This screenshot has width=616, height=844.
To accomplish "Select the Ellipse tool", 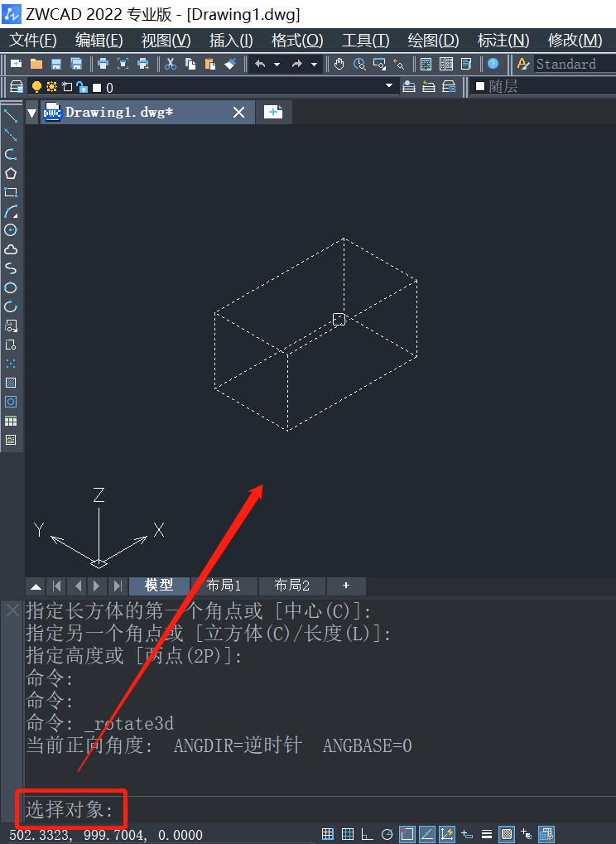I will [11, 287].
